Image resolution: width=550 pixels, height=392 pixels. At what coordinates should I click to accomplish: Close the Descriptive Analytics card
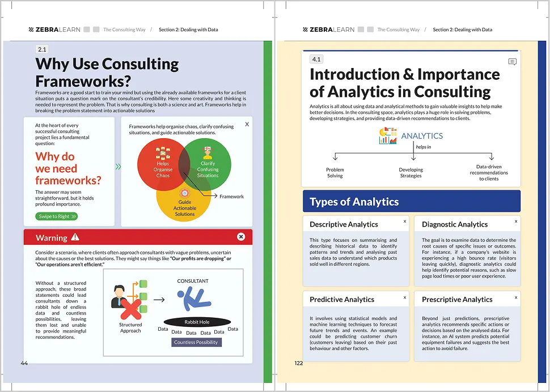pyautogui.click(x=405, y=221)
